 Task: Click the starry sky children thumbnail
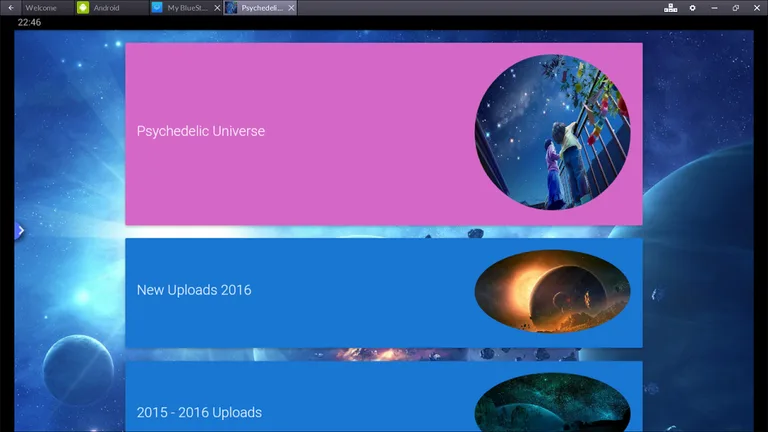tap(552, 132)
